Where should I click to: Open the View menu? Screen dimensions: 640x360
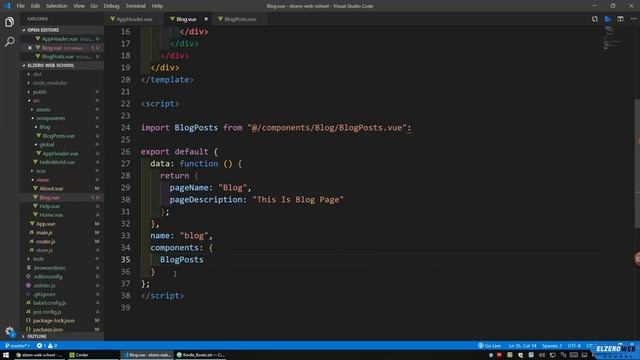[x=79, y=6]
